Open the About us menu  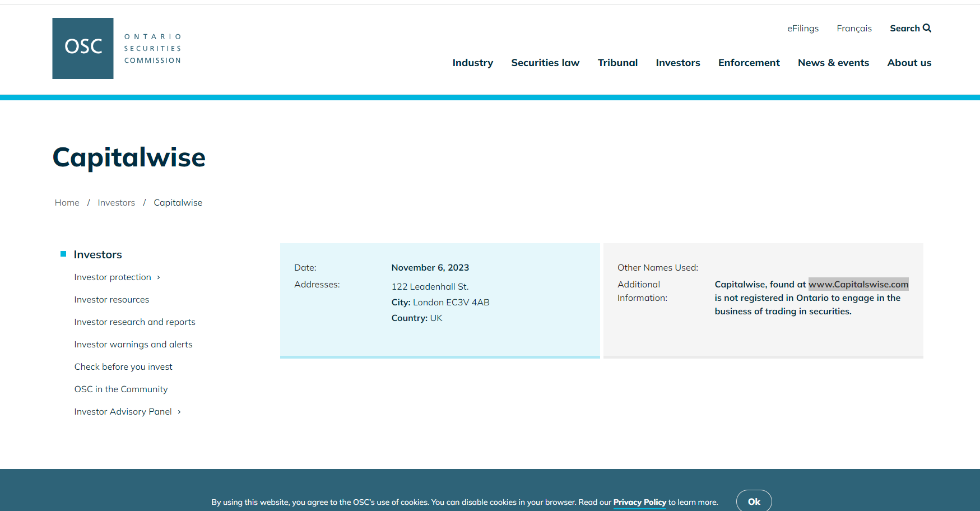click(x=909, y=63)
